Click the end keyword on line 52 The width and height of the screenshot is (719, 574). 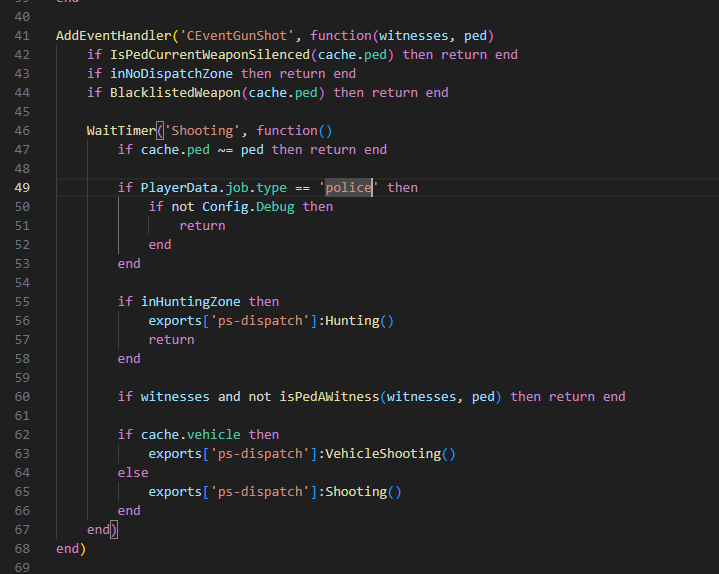(160, 245)
